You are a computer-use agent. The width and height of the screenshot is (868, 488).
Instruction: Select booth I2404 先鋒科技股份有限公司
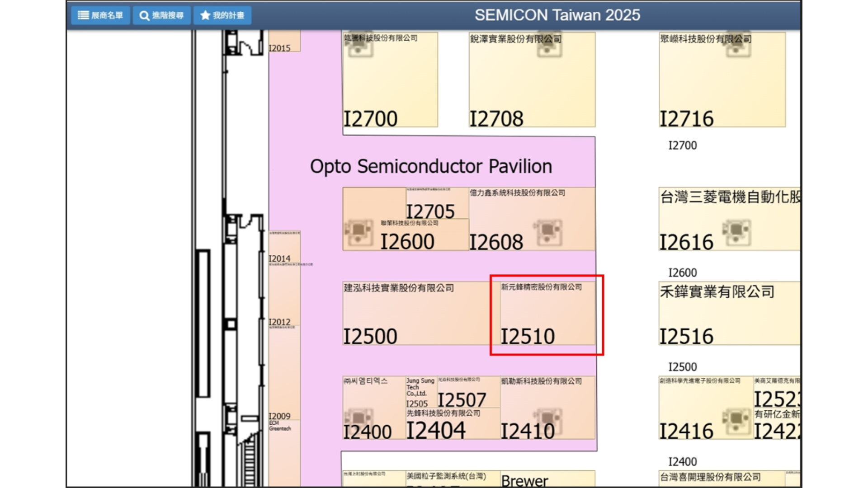pyautogui.click(x=453, y=424)
